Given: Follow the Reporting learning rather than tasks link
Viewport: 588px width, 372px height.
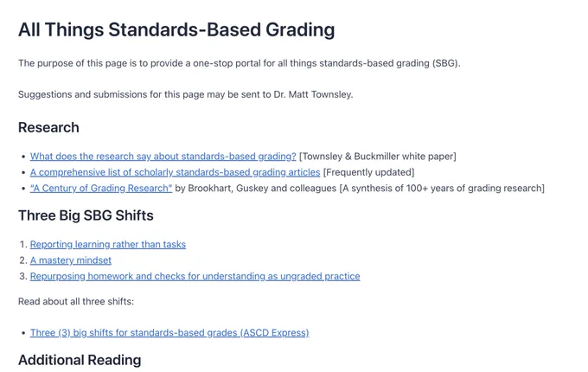Looking at the screenshot, I should 108,245.
